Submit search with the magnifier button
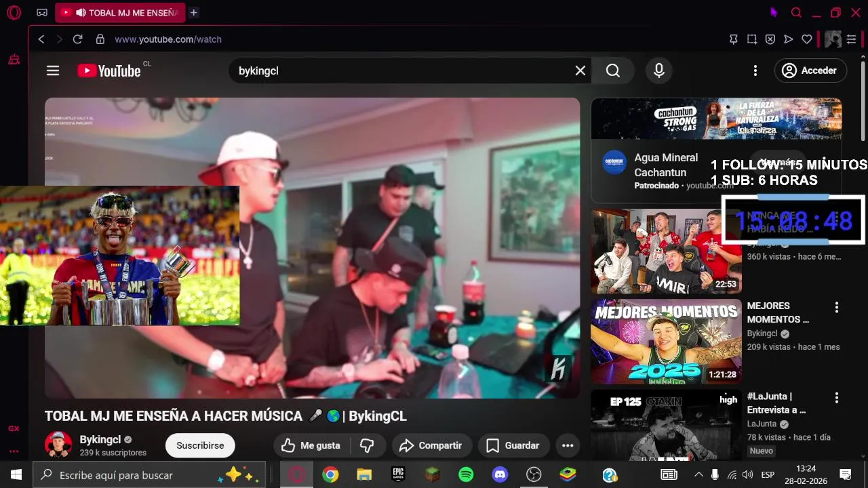868x488 pixels. tap(613, 70)
